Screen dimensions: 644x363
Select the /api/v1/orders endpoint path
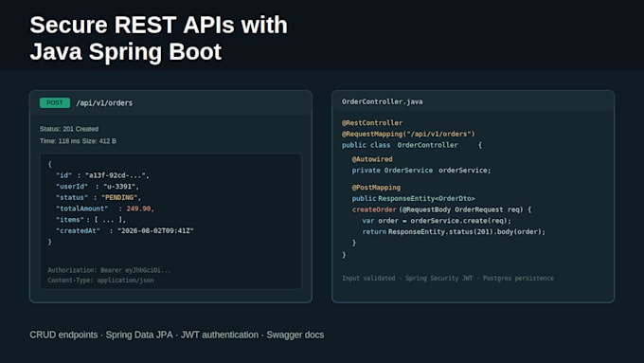click(x=104, y=103)
